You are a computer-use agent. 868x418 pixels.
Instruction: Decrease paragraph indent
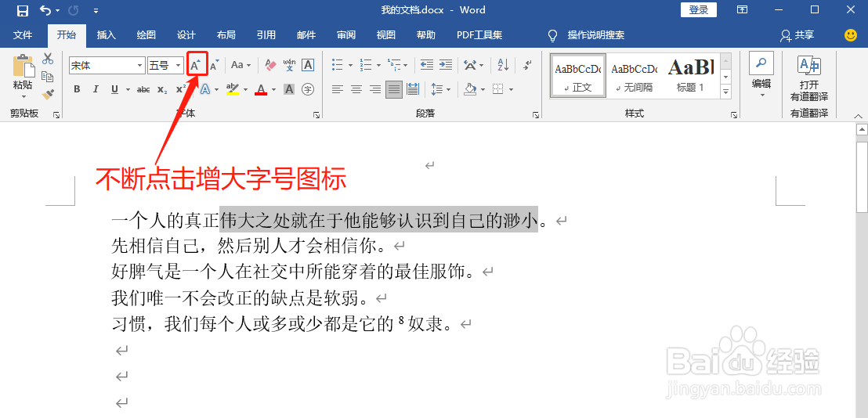pyautogui.click(x=426, y=65)
